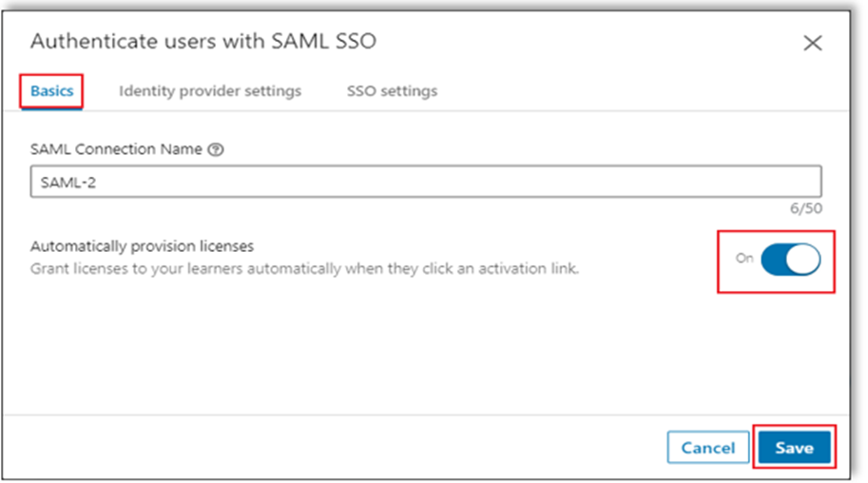The image size is (868, 483).
Task: Click the blue track of the provision switch
Action: click(774, 260)
